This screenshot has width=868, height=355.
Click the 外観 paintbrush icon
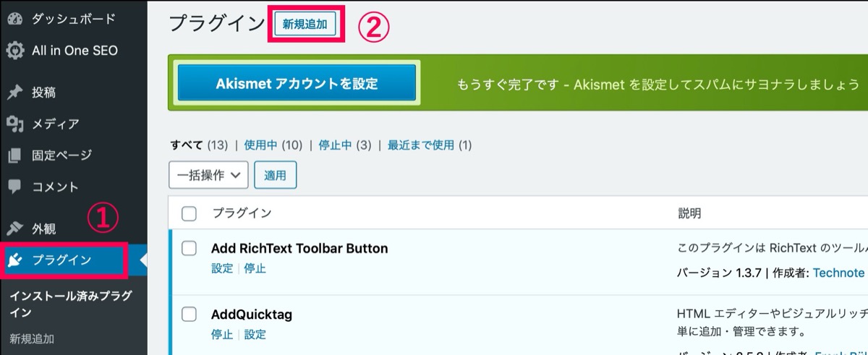pyautogui.click(x=14, y=228)
